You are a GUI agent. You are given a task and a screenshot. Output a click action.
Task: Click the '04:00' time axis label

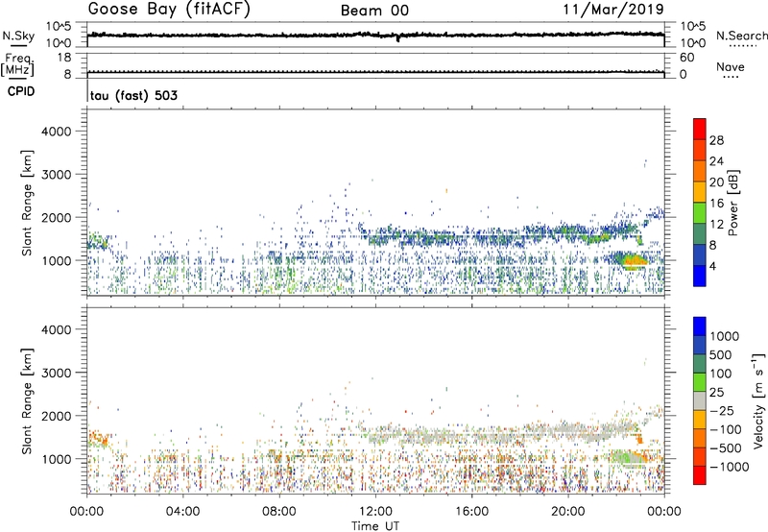[183, 512]
